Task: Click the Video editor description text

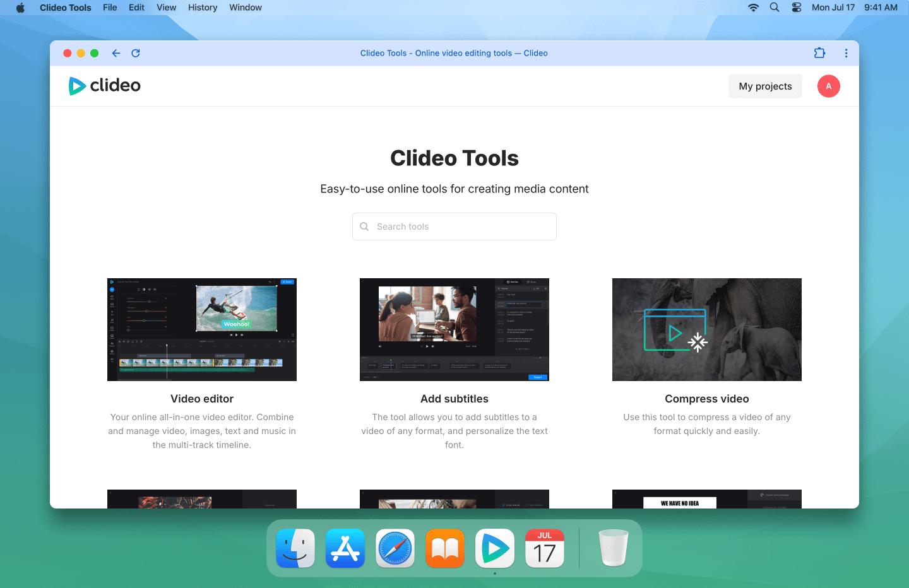Action: (202, 431)
